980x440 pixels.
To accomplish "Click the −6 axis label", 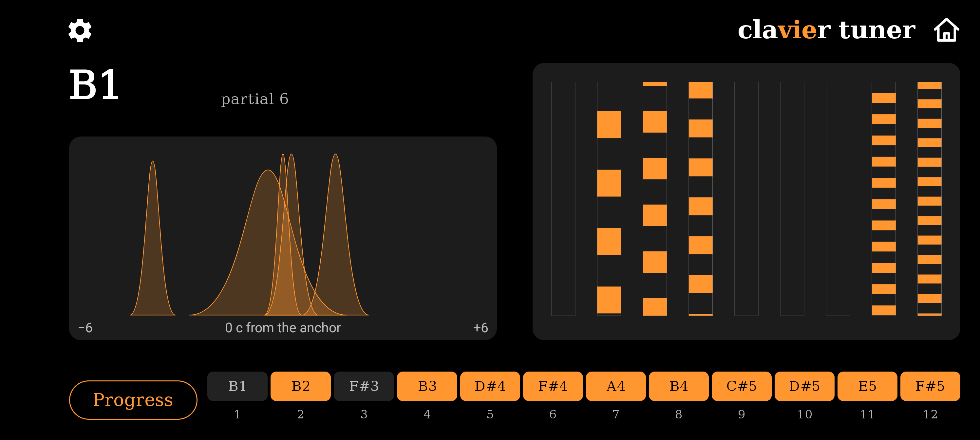I will [x=85, y=327].
